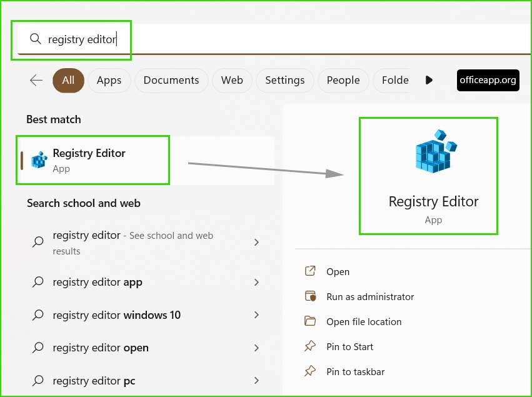
Task: Click the Open file location folder icon
Action: pyautogui.click(x=310, y=321)
